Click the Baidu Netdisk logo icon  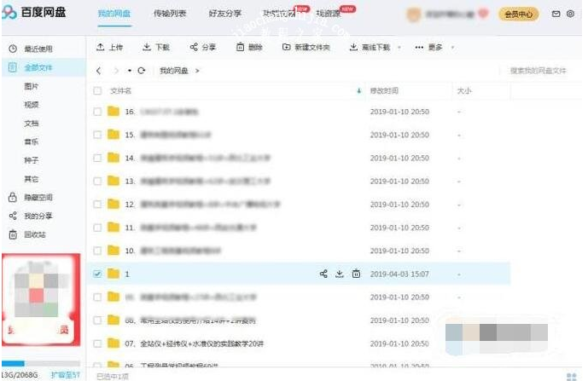click(9, 13)
